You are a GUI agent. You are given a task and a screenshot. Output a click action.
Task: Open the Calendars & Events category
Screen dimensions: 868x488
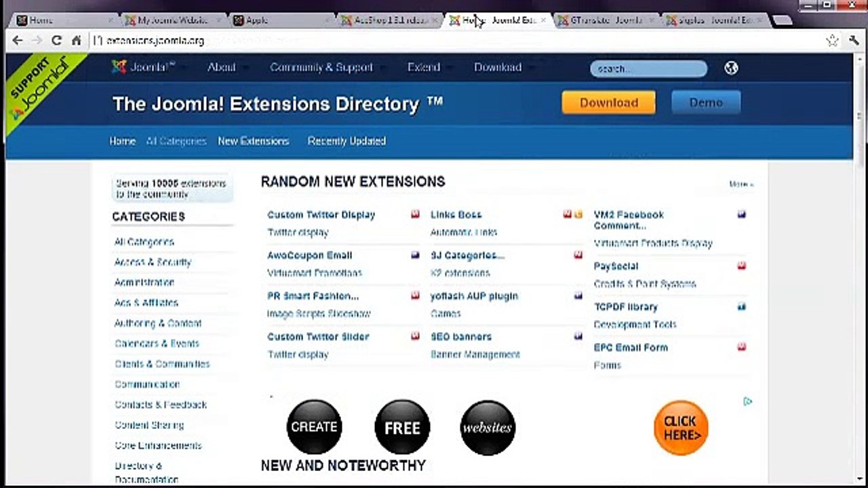[x=157, y=343]
